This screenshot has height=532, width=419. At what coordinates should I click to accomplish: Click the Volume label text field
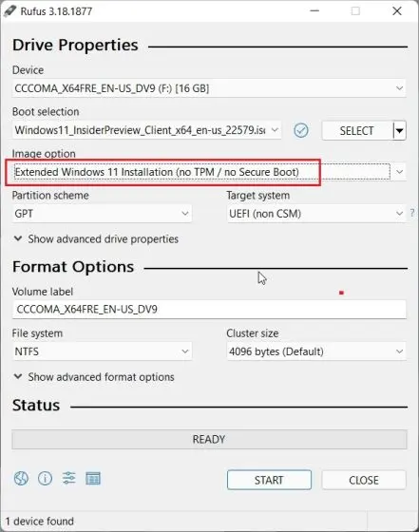coord(209,310)
